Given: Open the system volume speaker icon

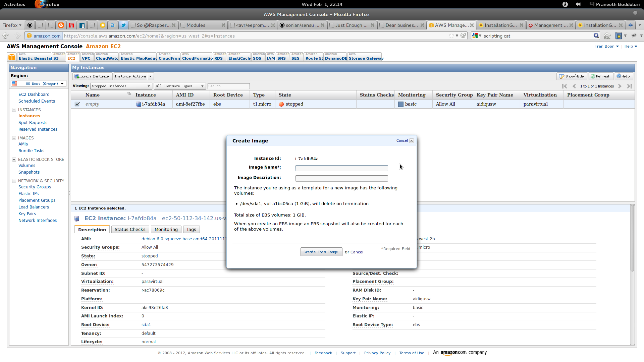Looking at the screenshot, I should point(578,4).
